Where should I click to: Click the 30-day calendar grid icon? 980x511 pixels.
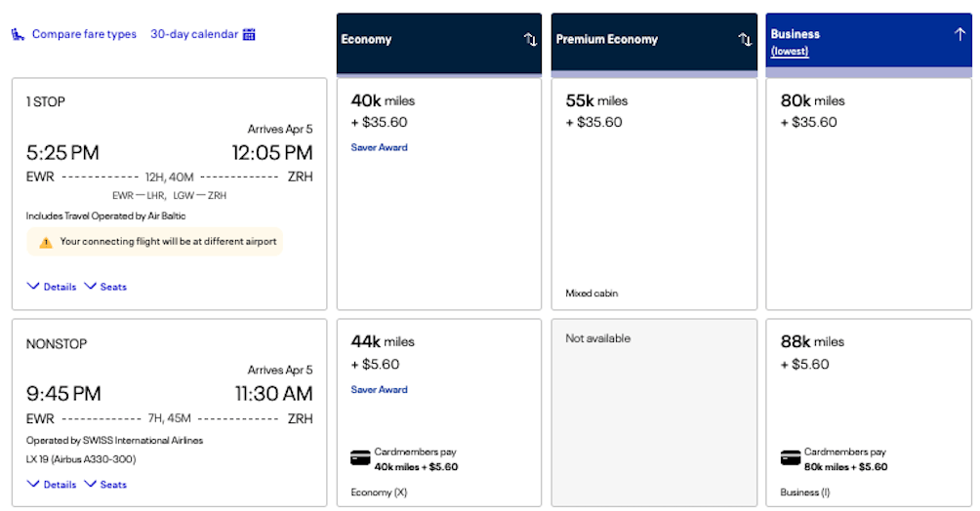(x=249, y=34)
